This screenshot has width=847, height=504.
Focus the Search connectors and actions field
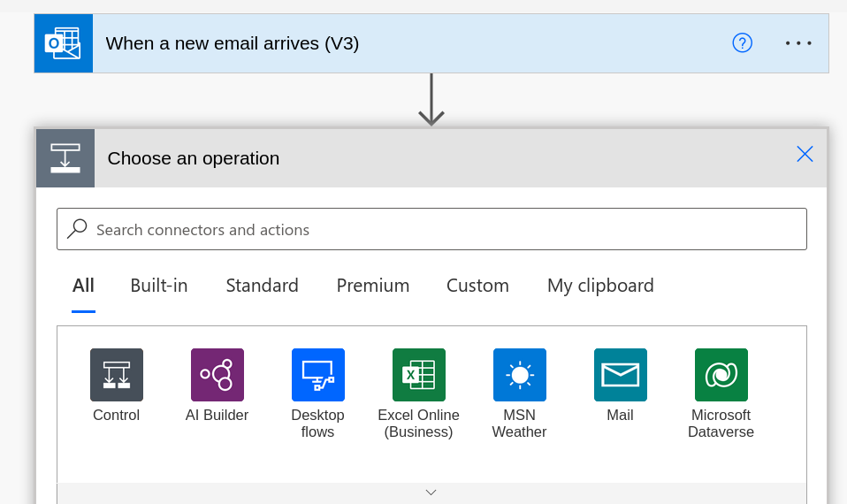click(x=431, y=229)
